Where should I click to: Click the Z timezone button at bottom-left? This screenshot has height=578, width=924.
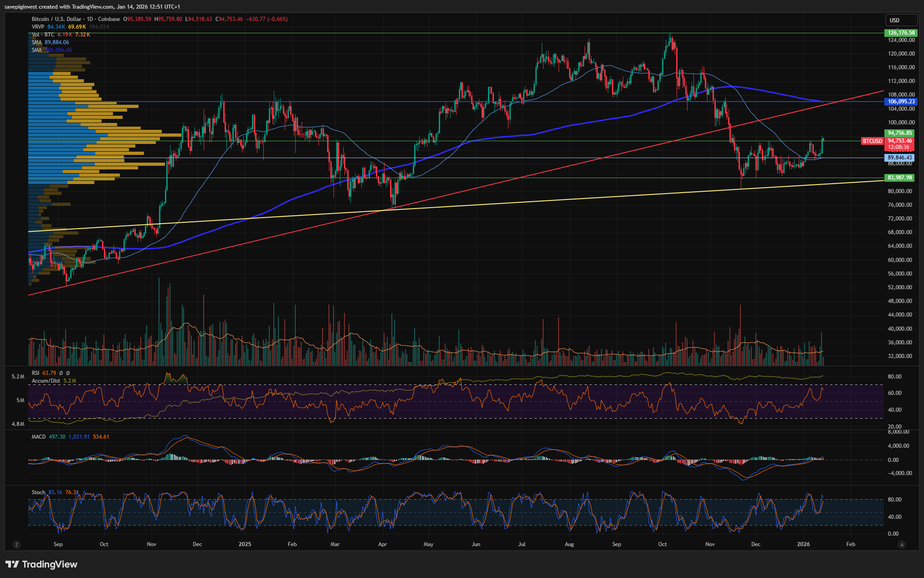coord(17,544)
